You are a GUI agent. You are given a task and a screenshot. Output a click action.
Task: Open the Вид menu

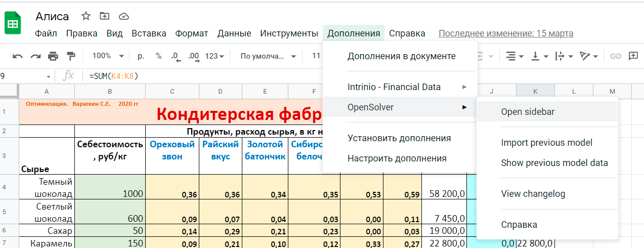click(x=114, y=33)
